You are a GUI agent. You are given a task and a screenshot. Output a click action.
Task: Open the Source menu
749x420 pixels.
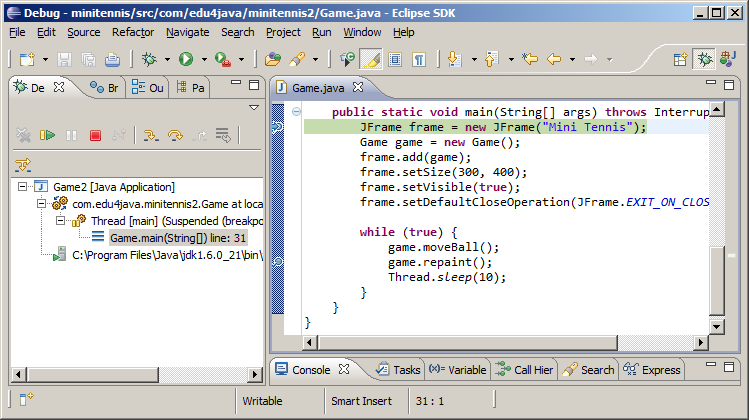tap(84, 32)
